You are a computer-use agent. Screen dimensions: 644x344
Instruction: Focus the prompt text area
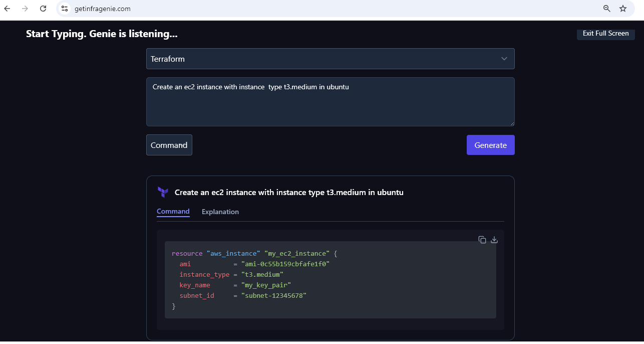pos(330,102)
